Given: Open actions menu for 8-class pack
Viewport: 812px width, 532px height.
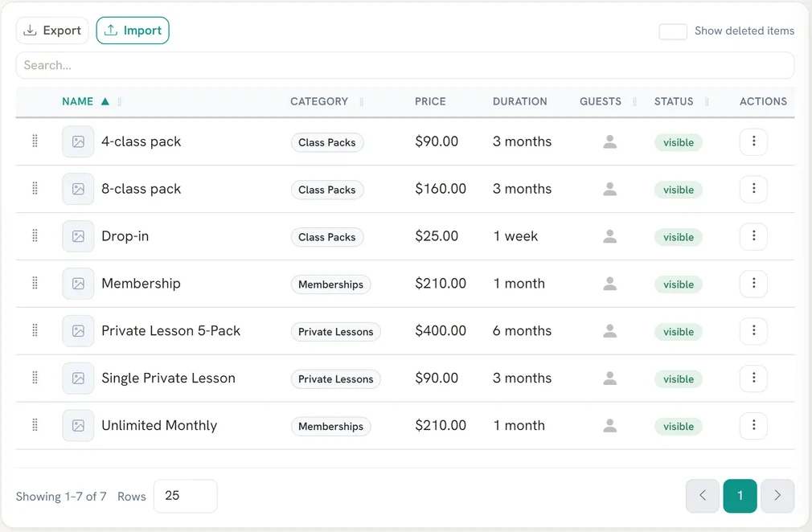Looking at the screenshot, I should click(x=753, y=188).
